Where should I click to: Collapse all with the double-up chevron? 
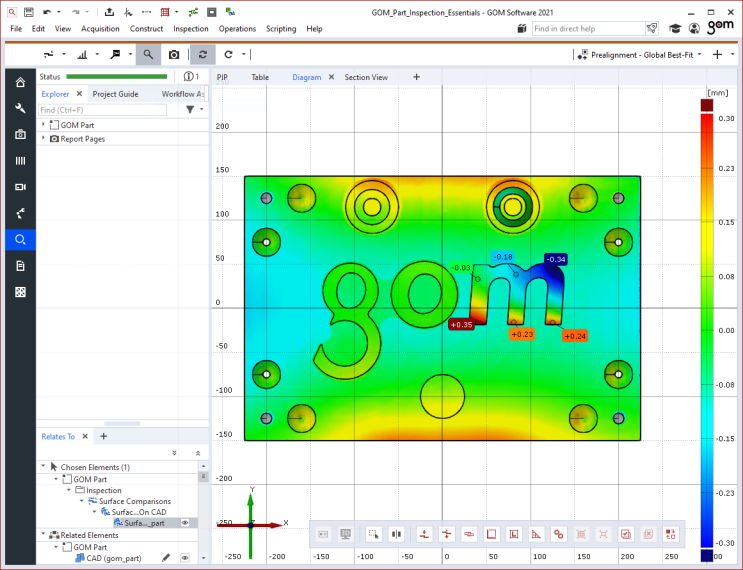198,453
